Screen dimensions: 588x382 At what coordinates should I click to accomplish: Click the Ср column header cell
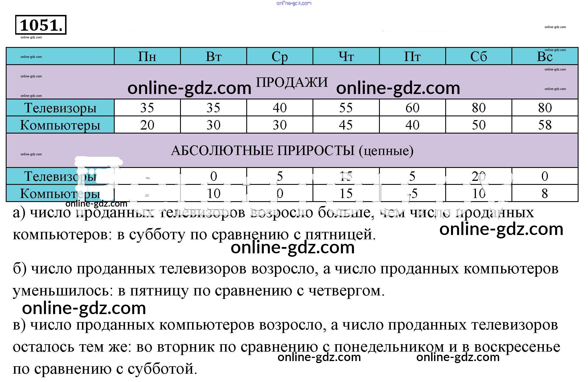[x=280, y=56]
